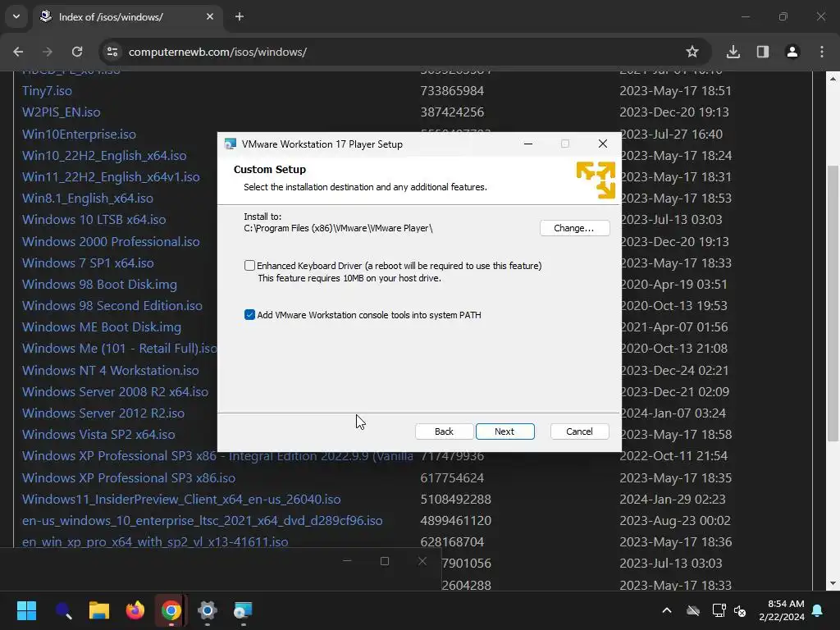
Task: Open Windows Server 2012 R2.iso
Action: pyautogui.click(x=103, y=413)
